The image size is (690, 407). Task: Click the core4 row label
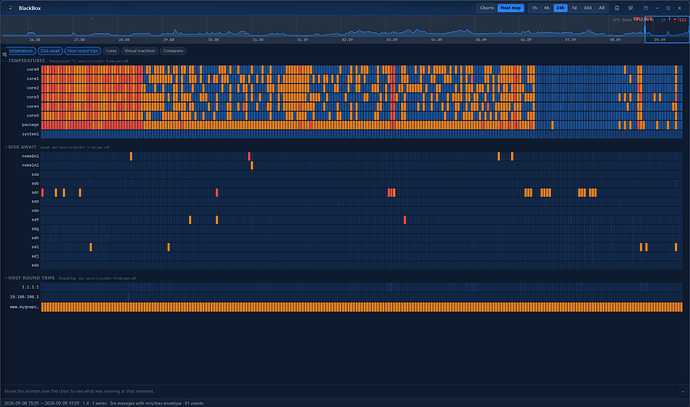[33, 106]
